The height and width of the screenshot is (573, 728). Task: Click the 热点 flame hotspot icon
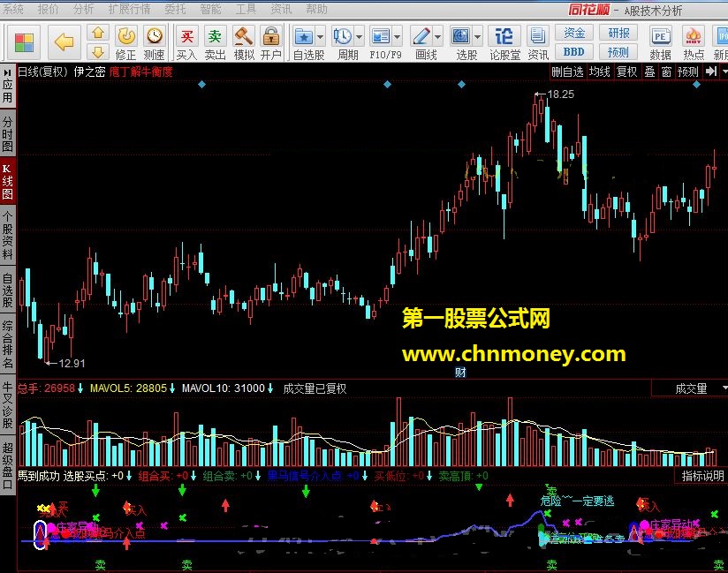tap(694, 42)
